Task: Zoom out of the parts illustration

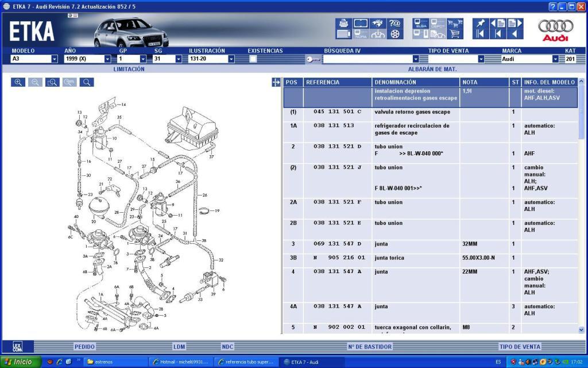Action: pos(35,82)
